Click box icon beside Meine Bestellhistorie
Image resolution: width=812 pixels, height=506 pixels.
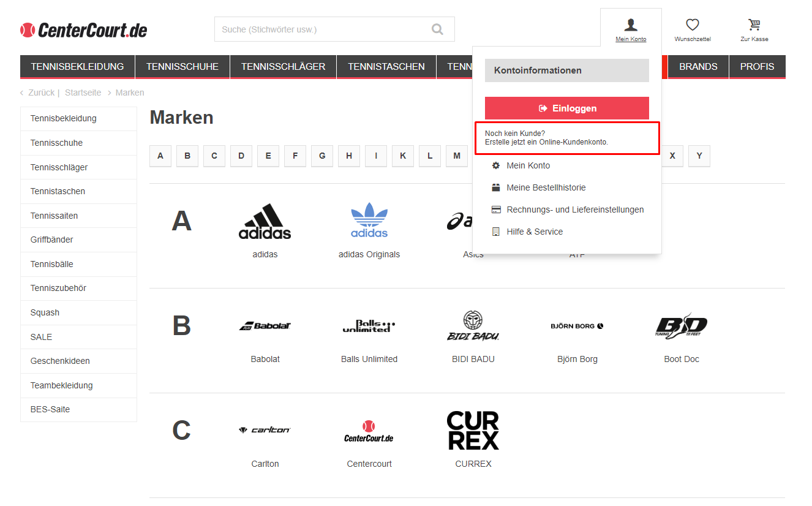[496, 187]
